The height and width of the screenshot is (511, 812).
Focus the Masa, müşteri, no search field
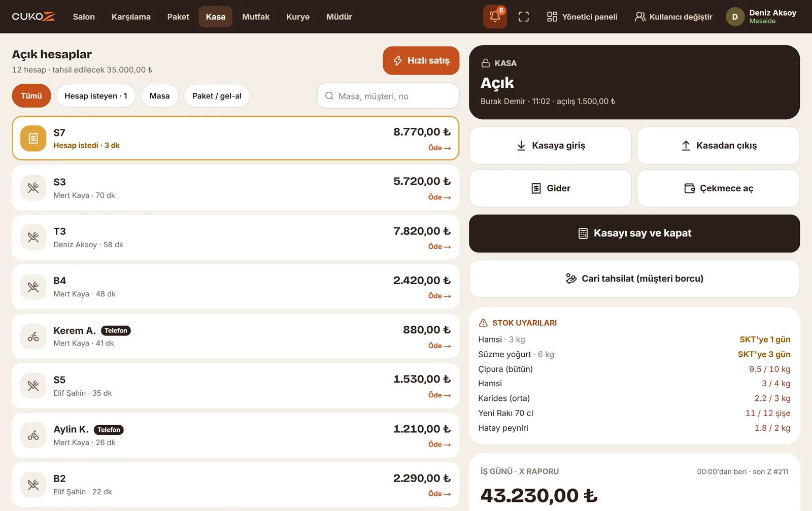coord(388,96)
